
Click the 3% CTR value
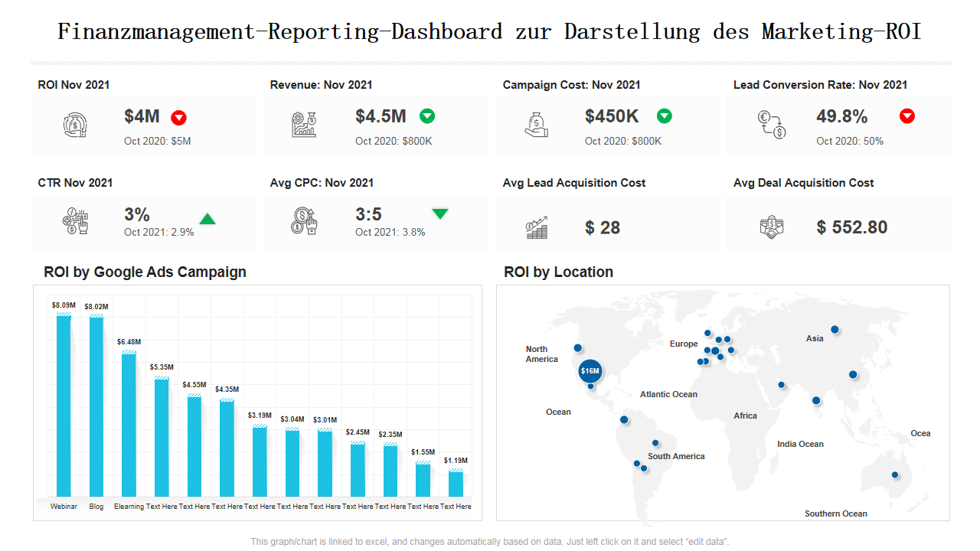(136, 215)
